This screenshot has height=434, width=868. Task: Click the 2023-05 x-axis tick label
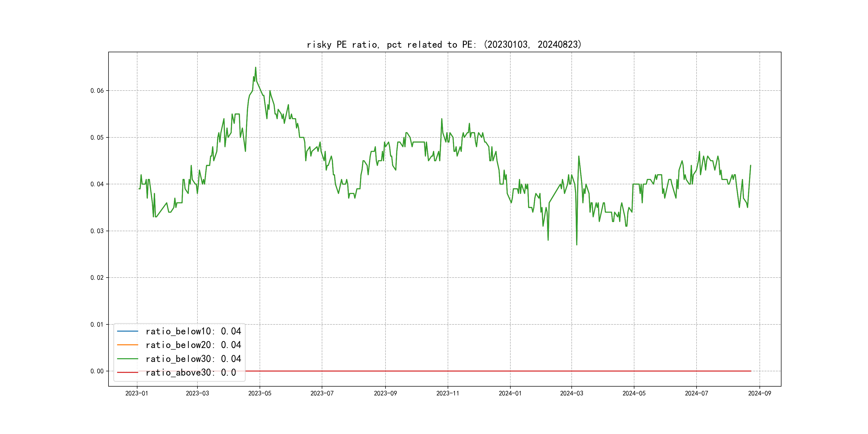tap(259, 393)
